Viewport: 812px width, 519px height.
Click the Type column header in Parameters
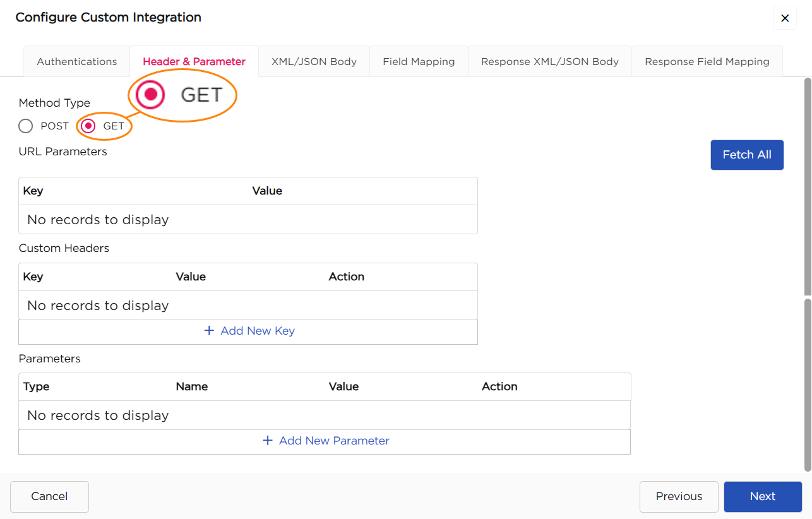tap(36, 386)
